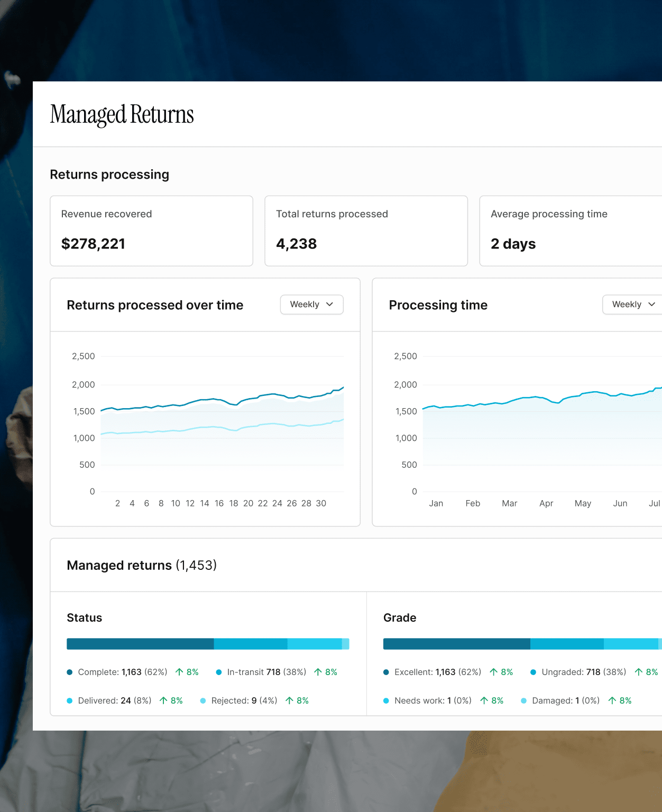This screenshot has height=812, width=662.
Task: Click the up arrow beside Ungraded 8%
Action: tap(639, 672)
